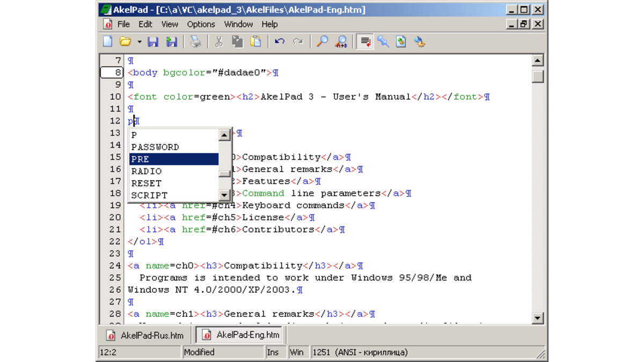Open the Replace tool
The image size is (644, 362).
click(341, 42)
